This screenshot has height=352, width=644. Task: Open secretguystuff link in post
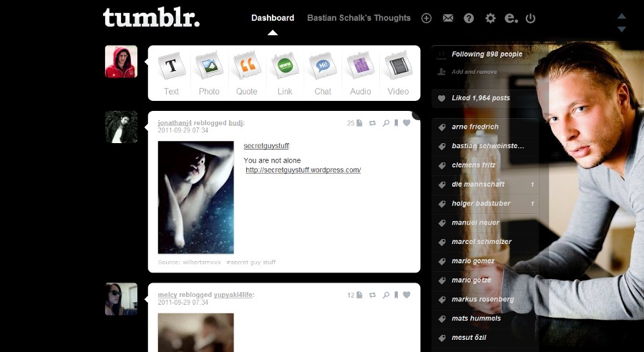pyautogui.click(x=266, y=146)
